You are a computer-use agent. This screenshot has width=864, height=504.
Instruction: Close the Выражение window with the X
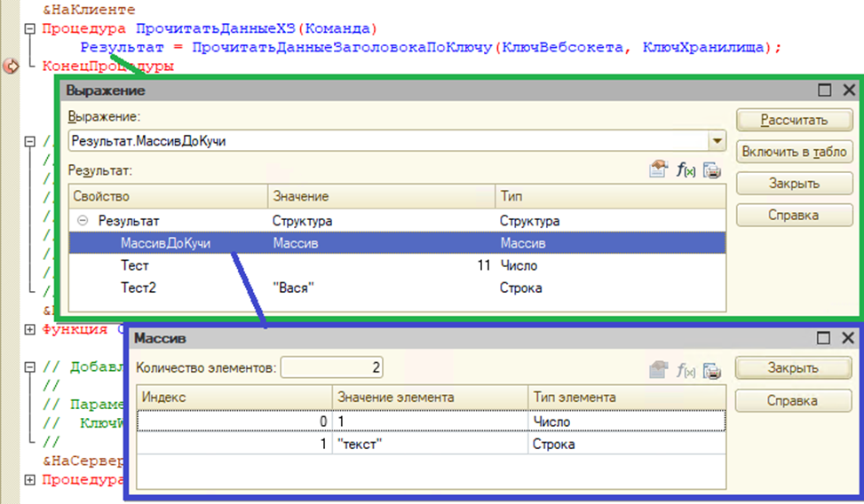click(849, 90)
